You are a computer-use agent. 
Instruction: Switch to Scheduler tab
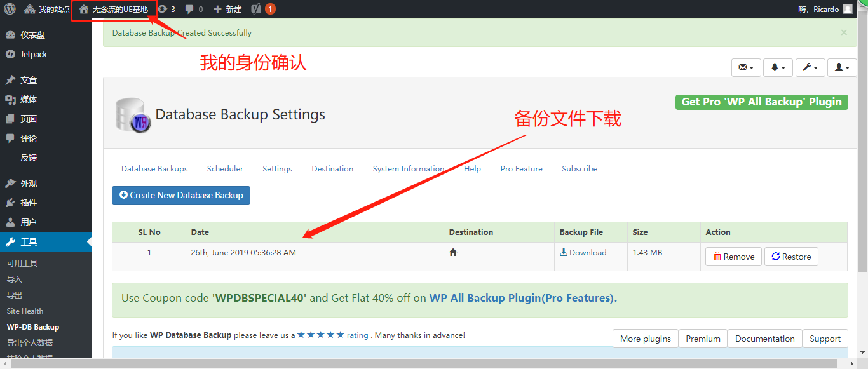(225, 169)
